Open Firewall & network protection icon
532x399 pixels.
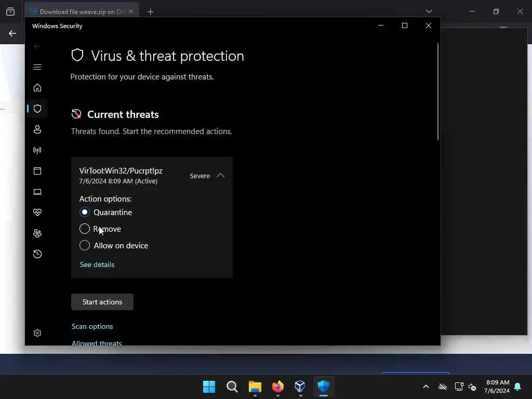[37, 150]
